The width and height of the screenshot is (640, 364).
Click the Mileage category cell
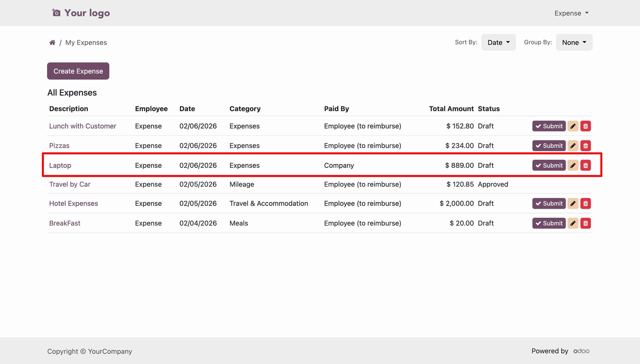click(x=242, y=184)
